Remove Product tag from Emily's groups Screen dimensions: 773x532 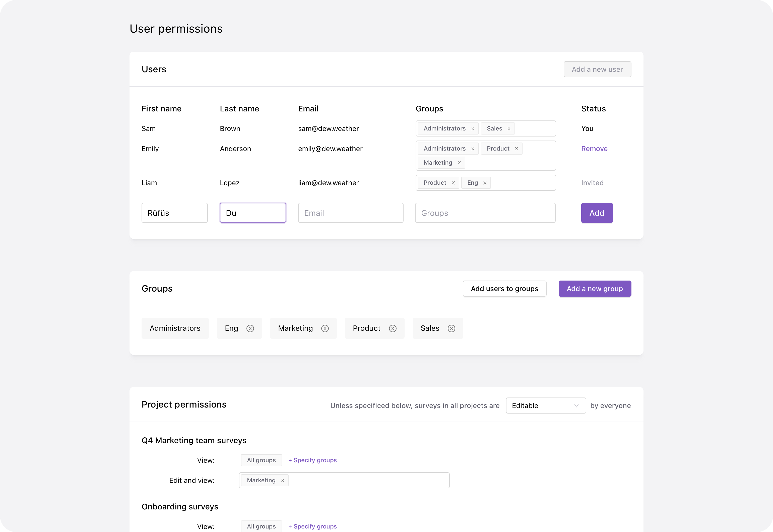click(516, 149)
